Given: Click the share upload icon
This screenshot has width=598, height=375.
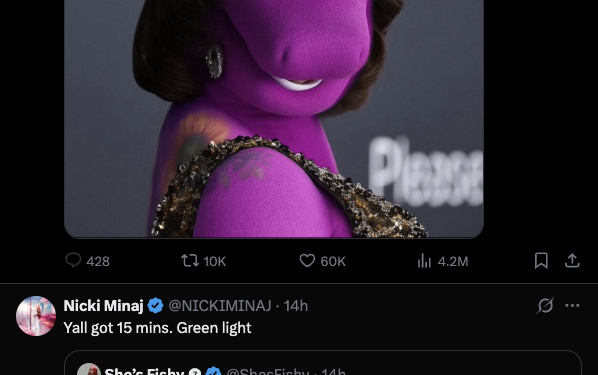Looking at the screenshot, I should click(x=572, y=261).
